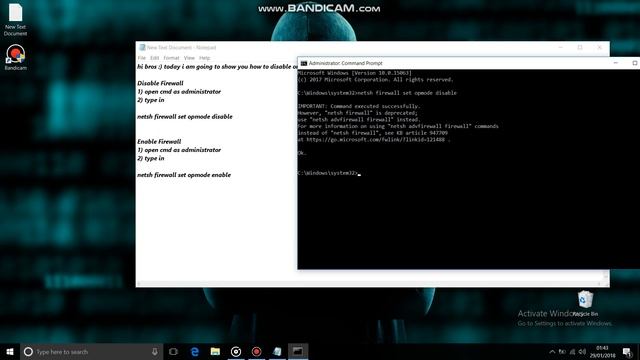
Task: Open Bandicam from the taskbar
Action: pyautogui.click(x=256, y=351)
